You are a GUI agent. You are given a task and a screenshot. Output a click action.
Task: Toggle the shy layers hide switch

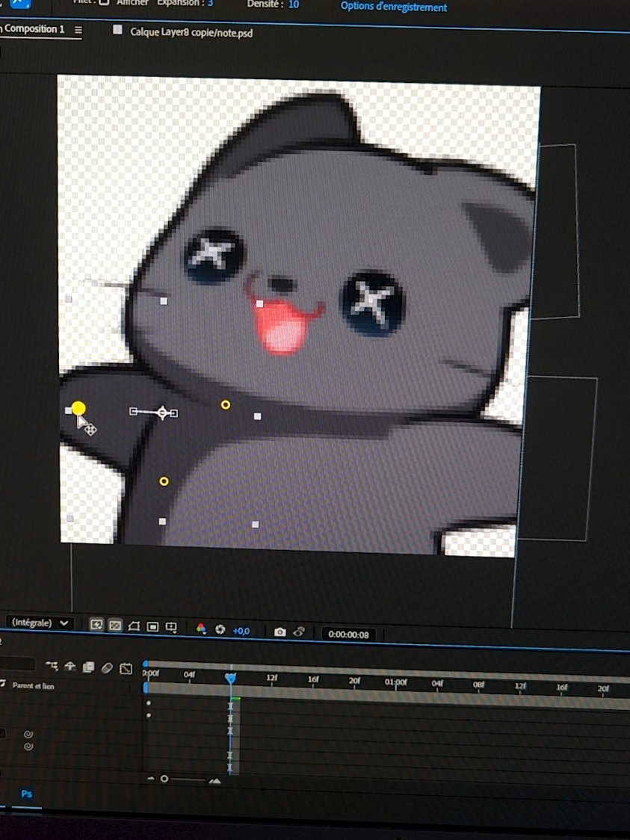[70, 667]
